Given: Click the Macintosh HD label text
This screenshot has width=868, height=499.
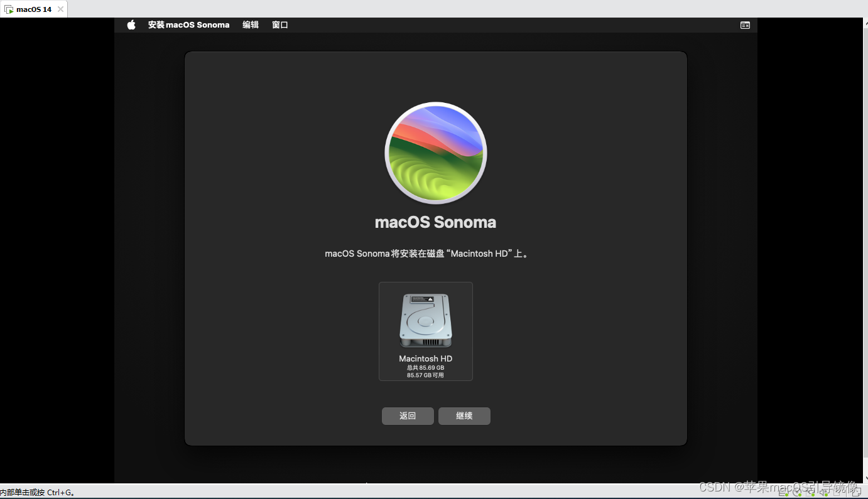Looking at the screenshot, I should (x=426, y=358).
